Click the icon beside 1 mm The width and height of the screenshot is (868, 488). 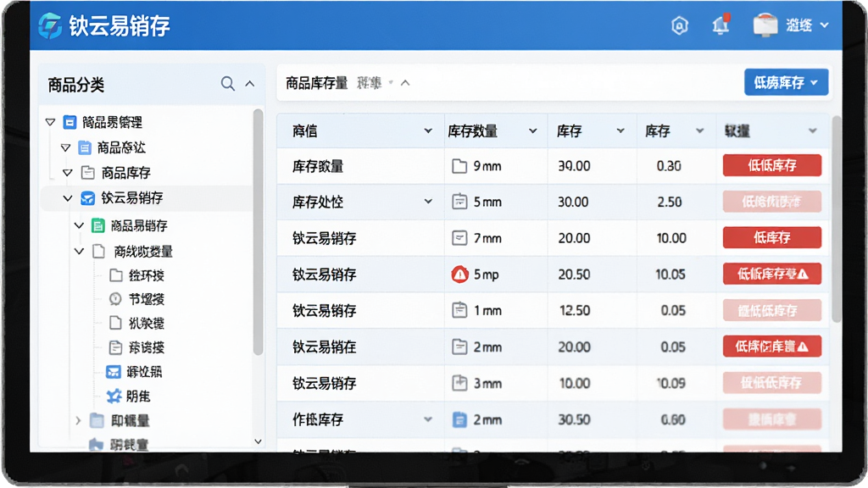click(459, 310)
